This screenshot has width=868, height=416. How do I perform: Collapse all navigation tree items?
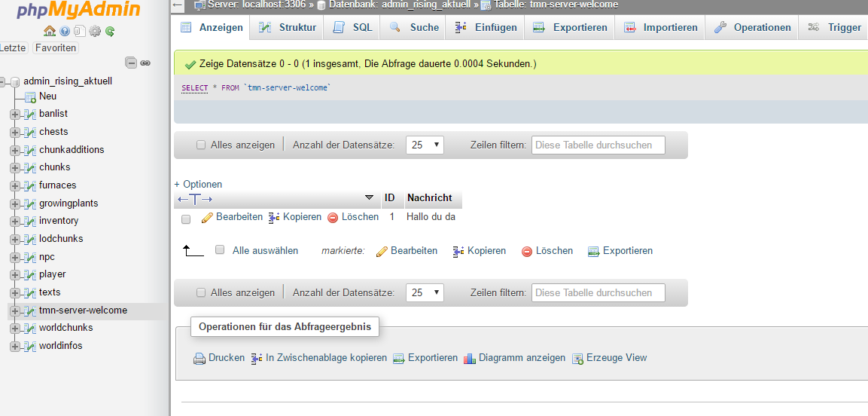click(131, 63)
